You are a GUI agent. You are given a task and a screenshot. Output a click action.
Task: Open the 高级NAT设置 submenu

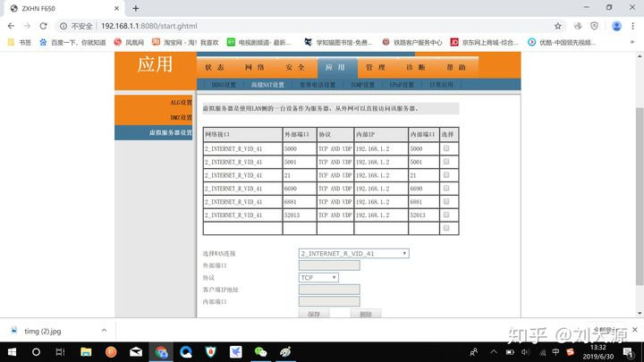tap(267, 85)
